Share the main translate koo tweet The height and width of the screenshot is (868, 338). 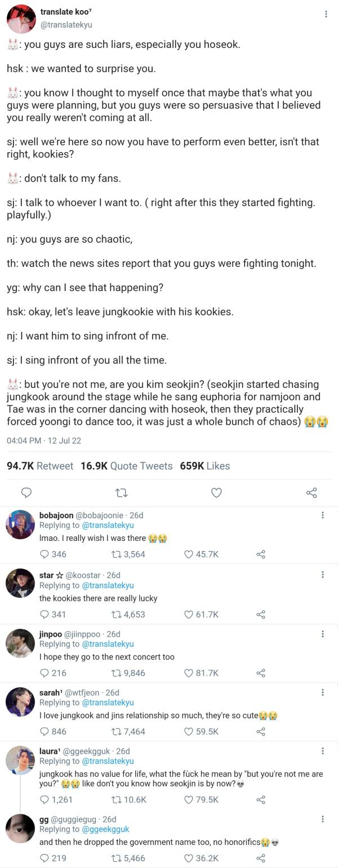click(x=312, y=493)
